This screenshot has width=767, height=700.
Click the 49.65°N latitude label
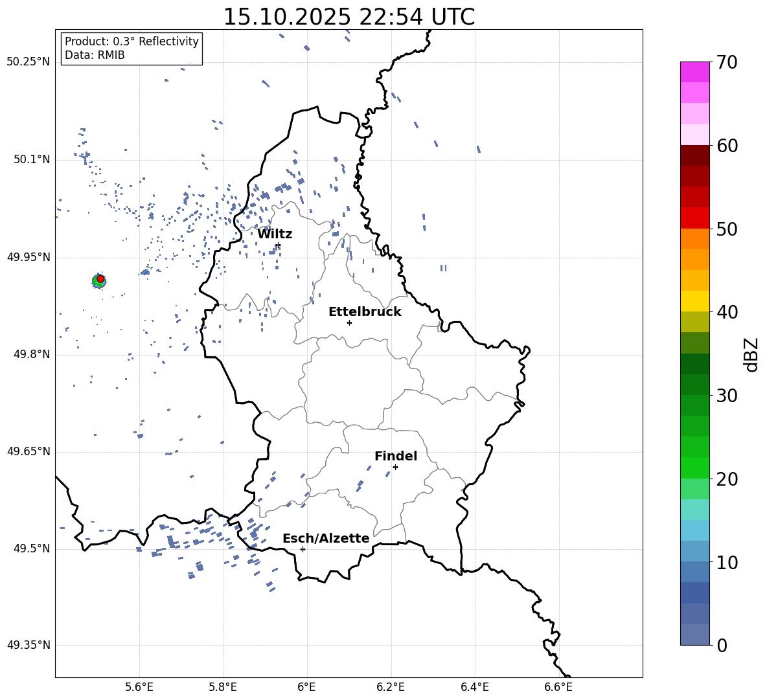tap(29, 451)
